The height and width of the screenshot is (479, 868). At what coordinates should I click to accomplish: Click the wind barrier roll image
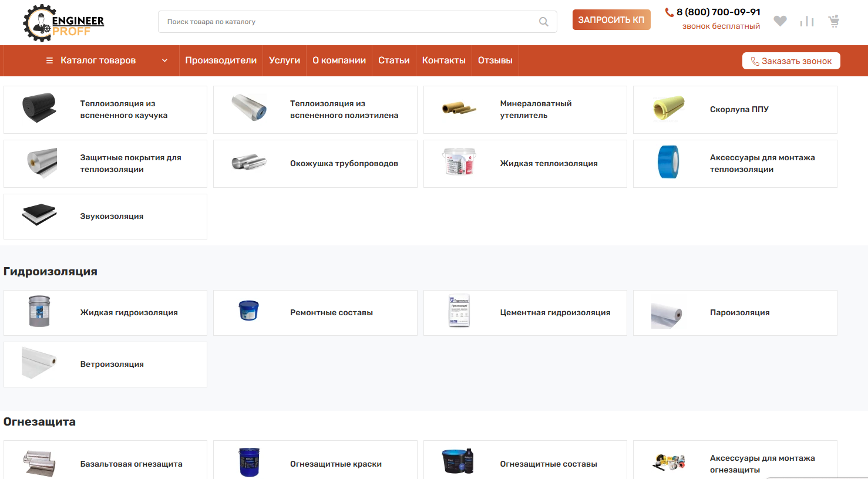(x=39, y=363)
